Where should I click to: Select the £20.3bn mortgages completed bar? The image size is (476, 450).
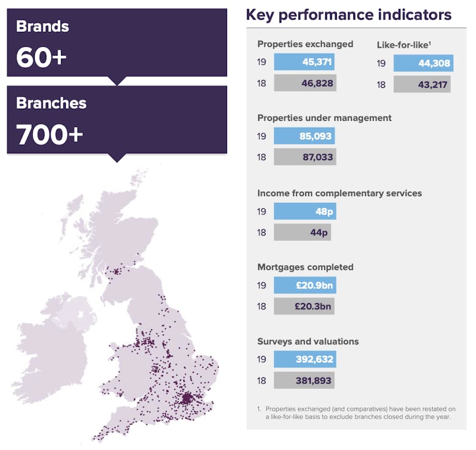[x=304, y=306]
